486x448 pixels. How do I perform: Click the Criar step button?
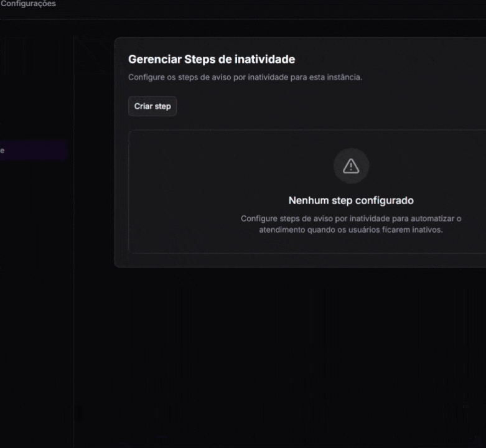pos(152,106)
